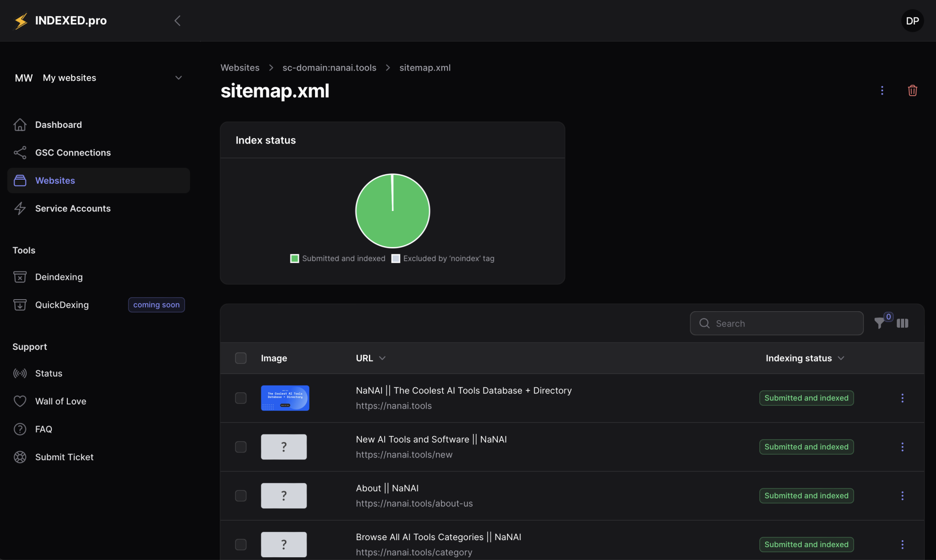
Task: Toggle visible columns with the columns icon
Action: click(x=902, y=323)
